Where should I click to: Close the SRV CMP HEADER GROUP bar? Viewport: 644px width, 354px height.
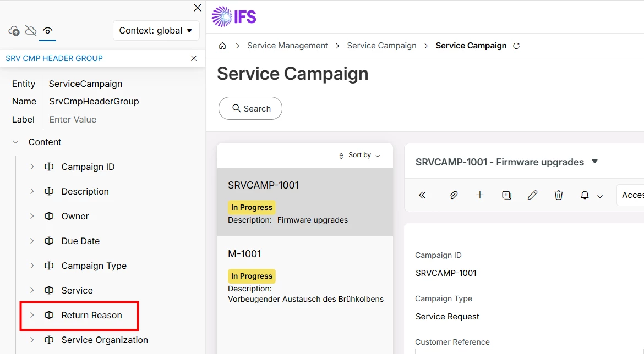pyautogui.click(x=194, y=58)
